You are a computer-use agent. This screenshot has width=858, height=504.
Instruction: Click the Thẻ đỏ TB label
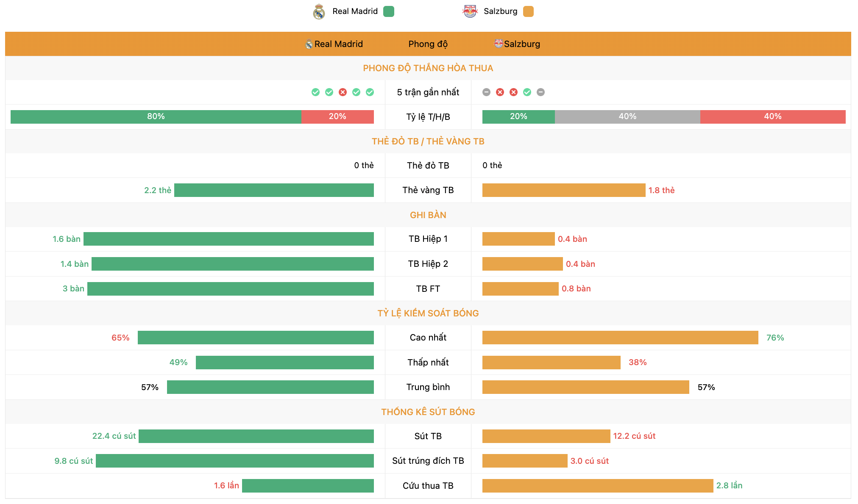(428, 166)
